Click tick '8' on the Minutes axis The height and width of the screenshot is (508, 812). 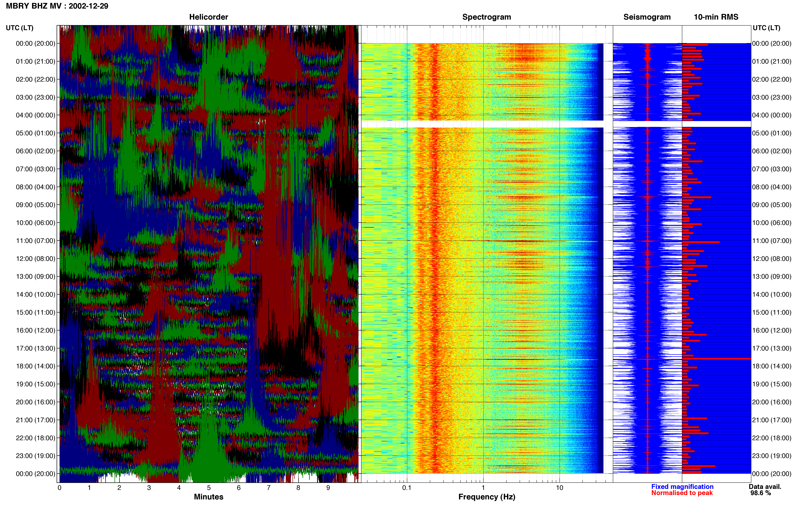point(298,488)
